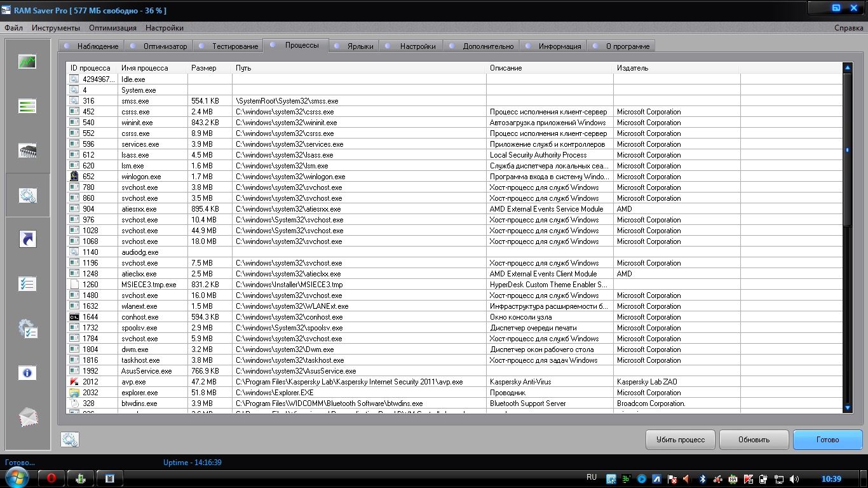The height and width of the screenshot is (488, 868).
Task: Click the folder icon in explorer.exe row
Action: [74, 393]
